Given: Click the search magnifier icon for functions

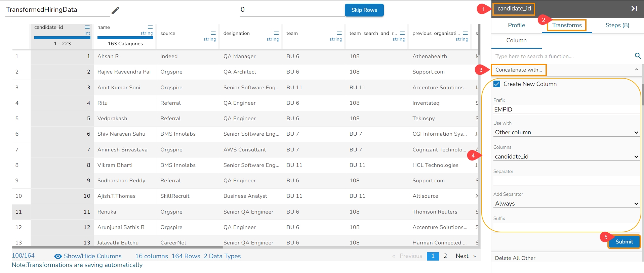Looking at the screenshot, I should (x=638, y=56).
